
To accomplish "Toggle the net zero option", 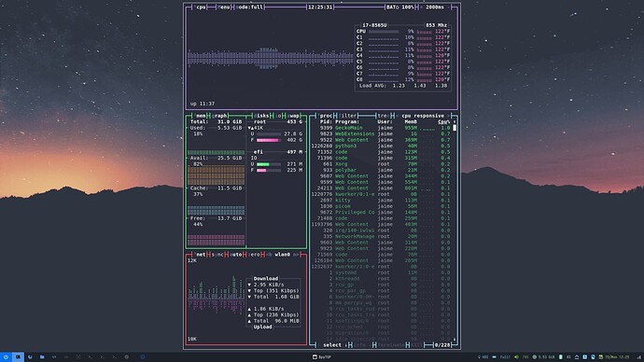I will 254,255.
